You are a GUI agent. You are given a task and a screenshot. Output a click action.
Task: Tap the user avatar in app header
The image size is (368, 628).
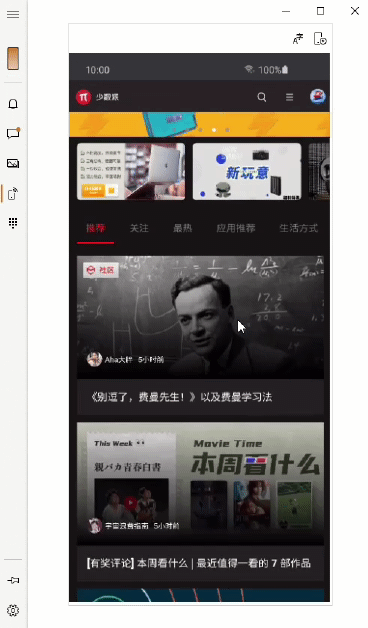pyautogui.click(x=318, y=97)
